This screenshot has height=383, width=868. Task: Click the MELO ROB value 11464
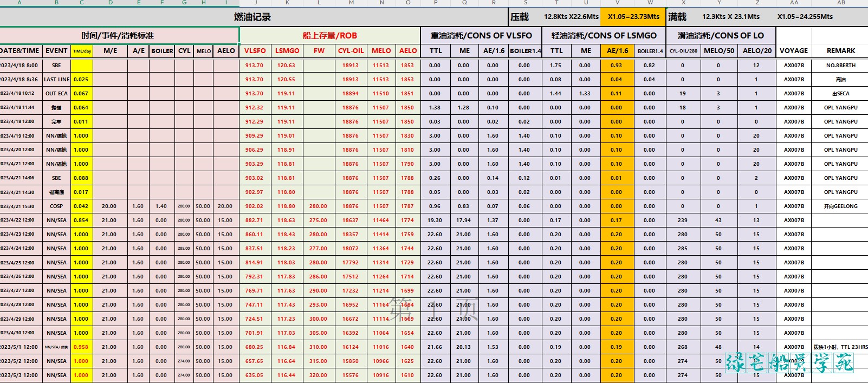pyautogui.click(x=381, y=220)
